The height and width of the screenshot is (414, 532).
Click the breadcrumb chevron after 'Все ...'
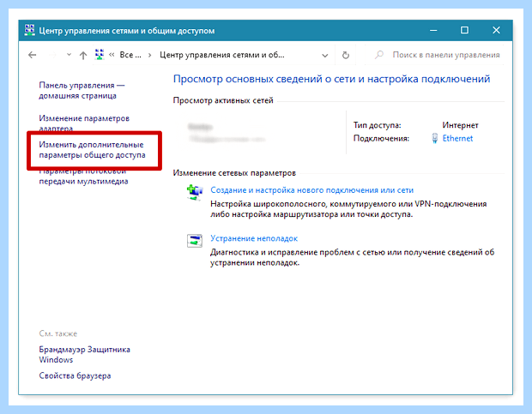click(x=149, y=55)
